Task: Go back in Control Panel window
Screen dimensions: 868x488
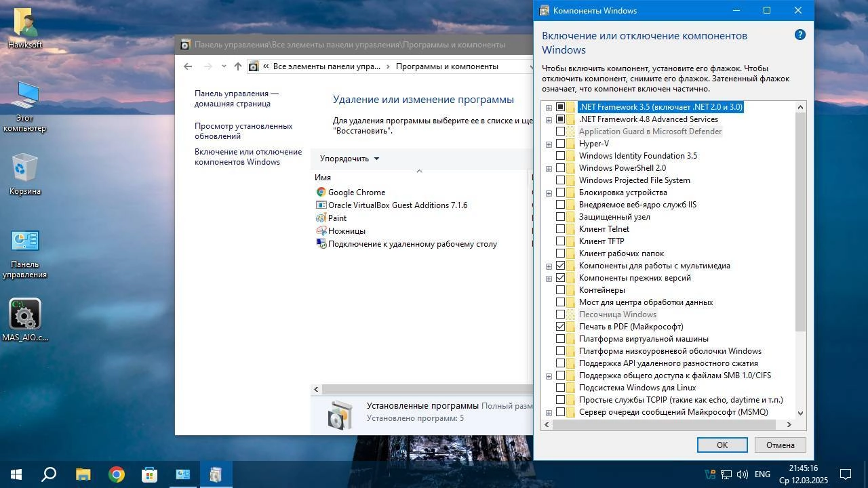Action: click(x=188, y=66)
